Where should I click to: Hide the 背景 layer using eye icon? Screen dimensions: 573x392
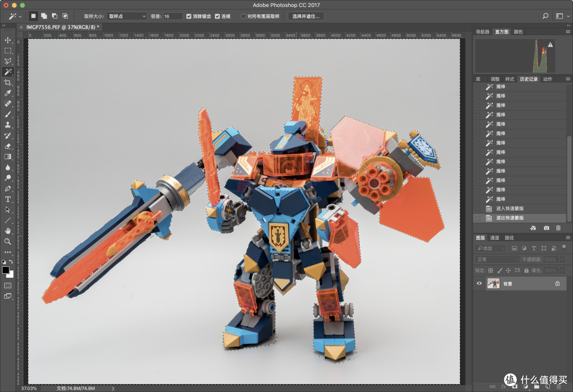pyautogui.click(x=479, y=283)
